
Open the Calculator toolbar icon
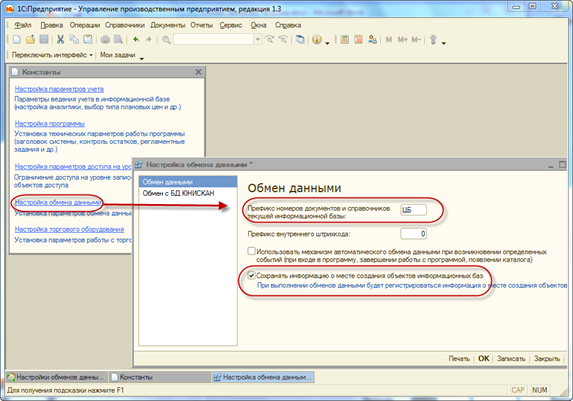(x=344, y=39)
